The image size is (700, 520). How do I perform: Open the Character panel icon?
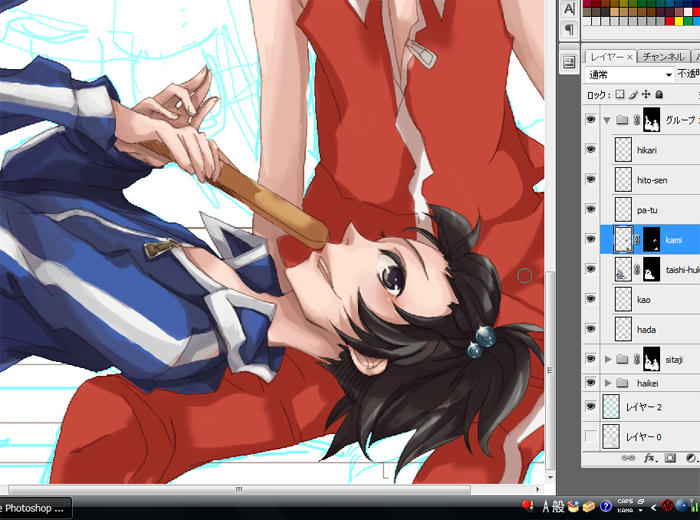(569, 8)
